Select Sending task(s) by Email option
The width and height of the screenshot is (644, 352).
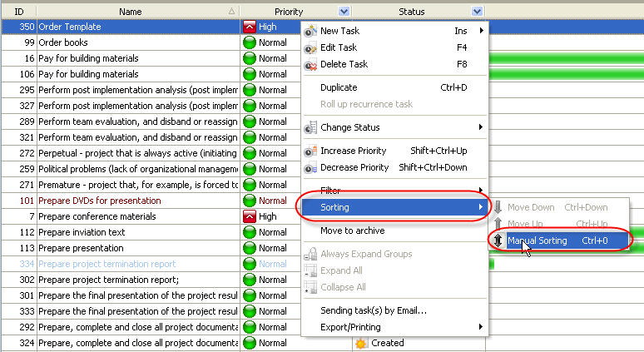click(x=374, y=310)
